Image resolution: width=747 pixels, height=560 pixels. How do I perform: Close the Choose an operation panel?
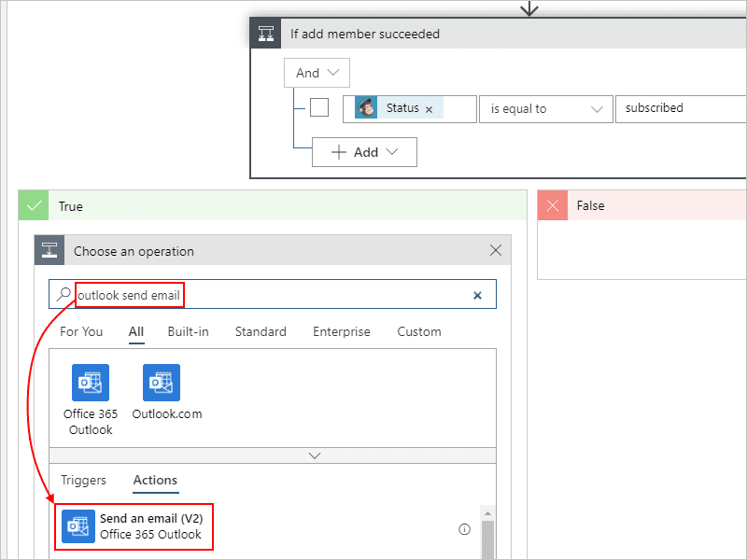(496, 250)
